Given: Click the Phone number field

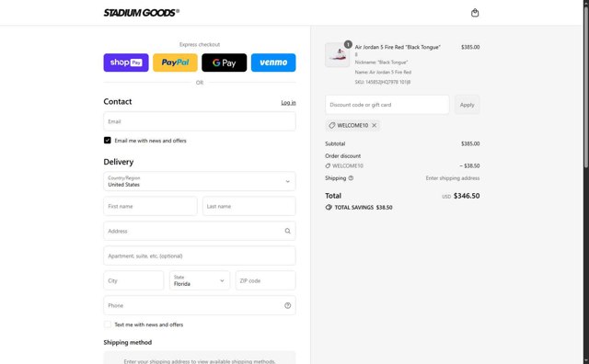Looking at the screenshot, I should (200, 305).
